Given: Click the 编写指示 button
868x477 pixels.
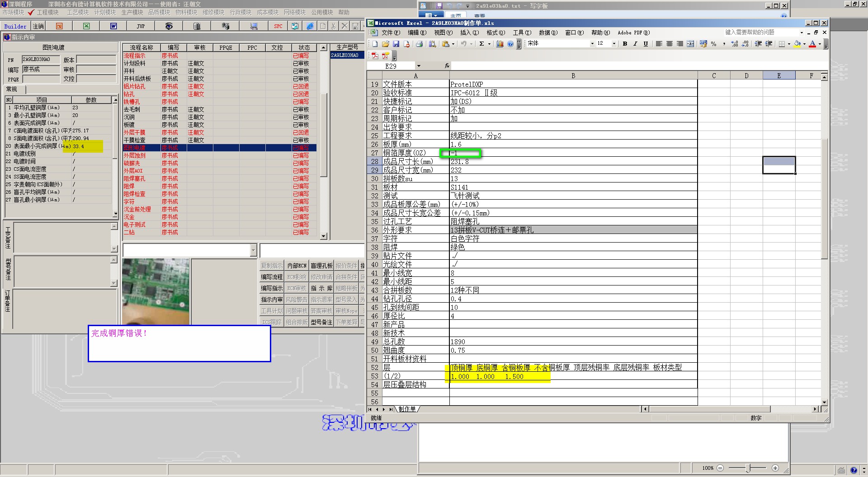Looking at the screenshot, I should pos(272,288).
